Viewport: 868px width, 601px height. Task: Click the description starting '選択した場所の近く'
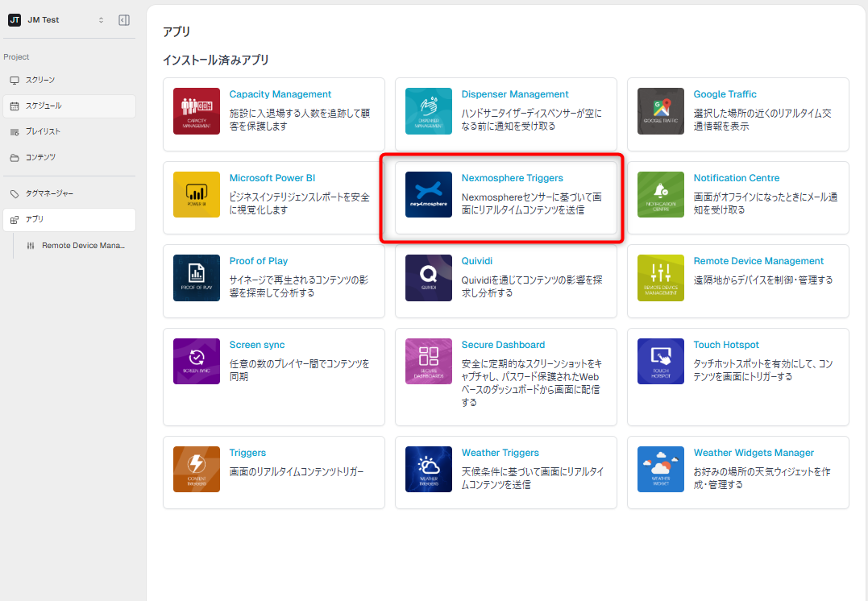click(x=762, y=120)
